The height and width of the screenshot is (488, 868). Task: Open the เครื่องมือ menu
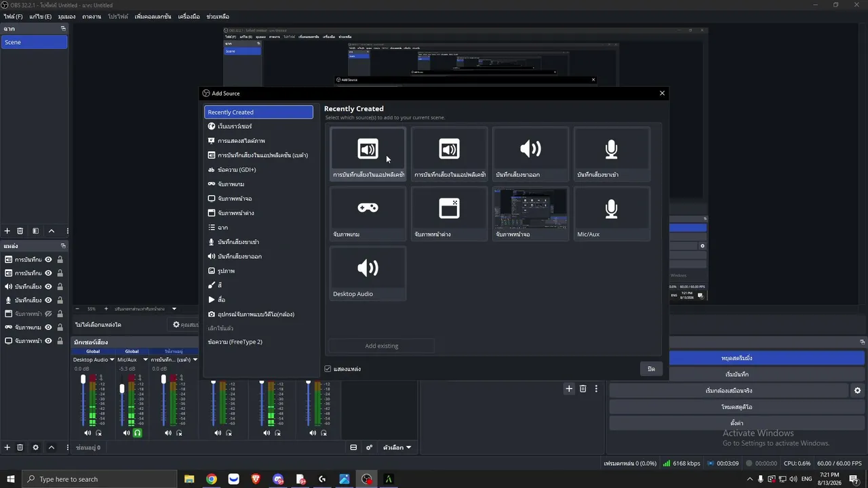(189, 16)
